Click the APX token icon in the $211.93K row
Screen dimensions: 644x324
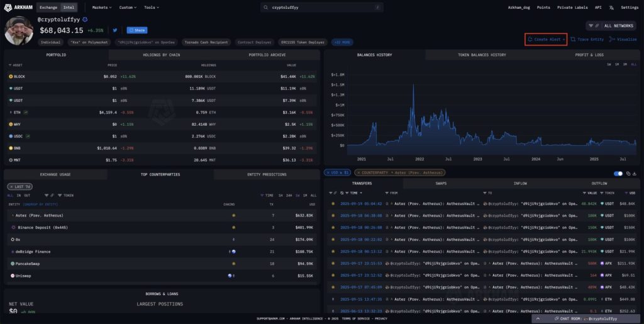[x=602, y=263]
